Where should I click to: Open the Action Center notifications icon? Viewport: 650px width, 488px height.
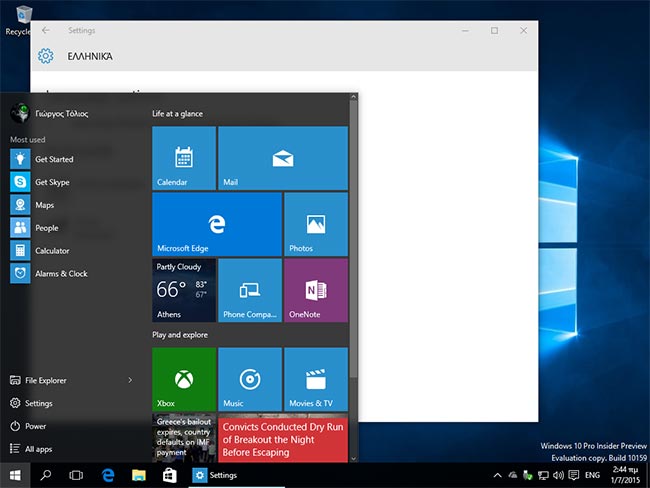[574, 475]
